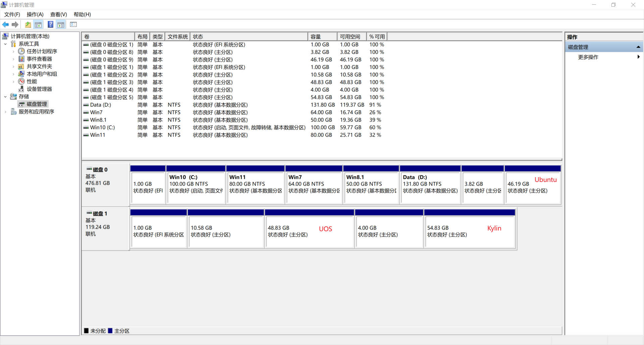Select Win10 (C:) partition block on Disk 0
Screen dimensions: 644x345
[196, 185]
